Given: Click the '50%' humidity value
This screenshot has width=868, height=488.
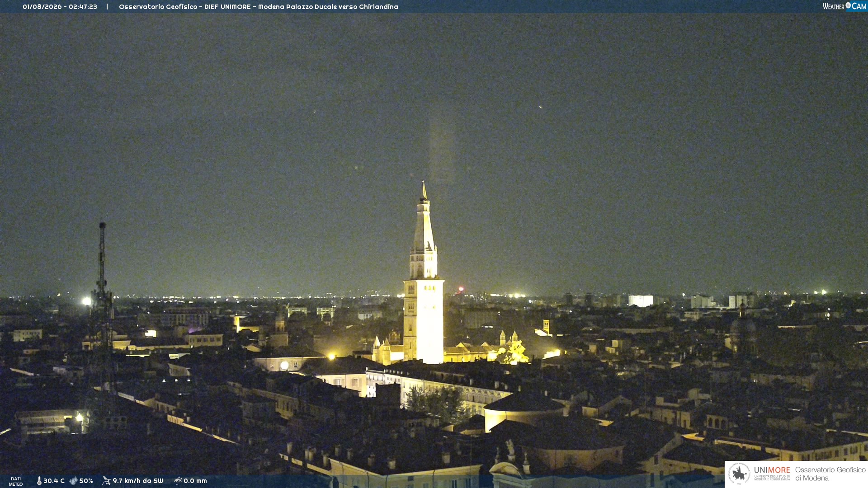Looking at the screenshot, I should coord(86,481).
